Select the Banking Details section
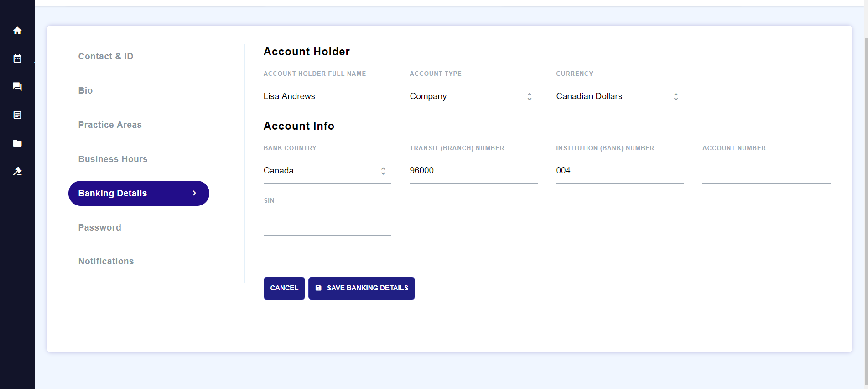This screenshot has width=868, height=389. click(139, 193)
